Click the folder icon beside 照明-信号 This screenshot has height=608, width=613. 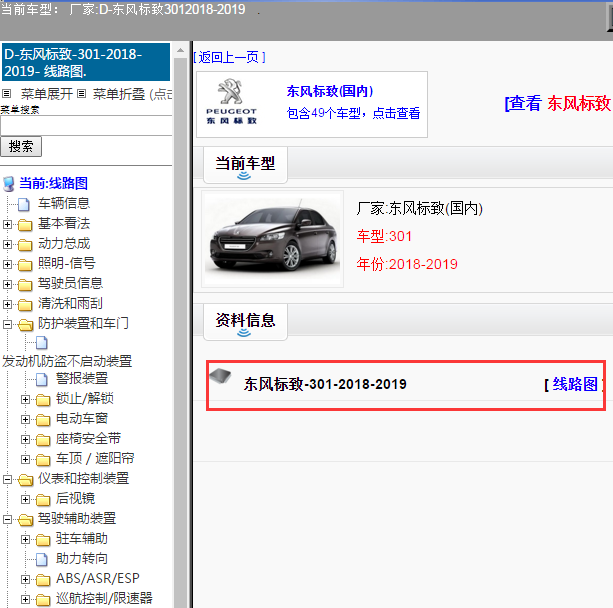pyautogui.click(x=25, y=265)
